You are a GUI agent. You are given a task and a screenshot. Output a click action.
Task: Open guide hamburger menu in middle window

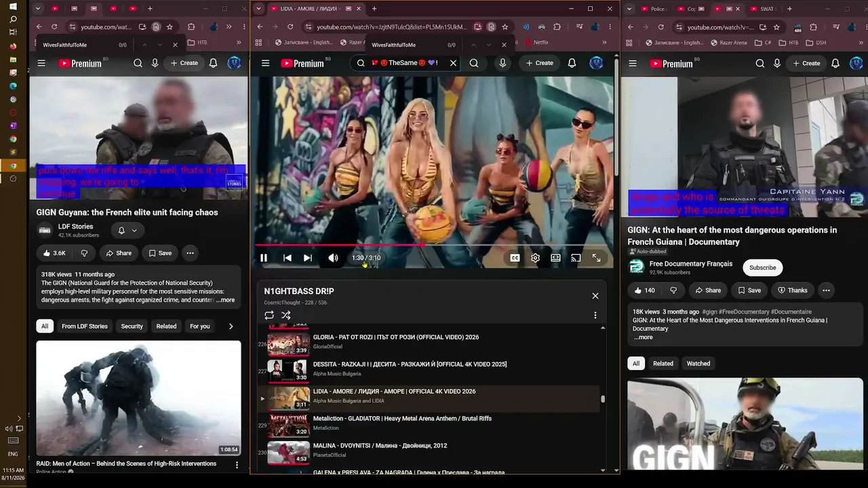(x=265, y=63)
